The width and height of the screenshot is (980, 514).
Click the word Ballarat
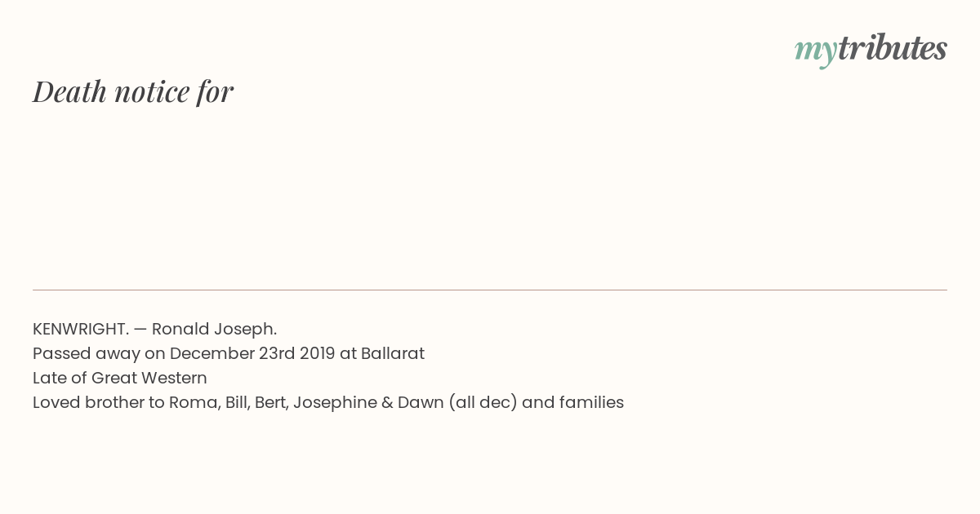393,353
